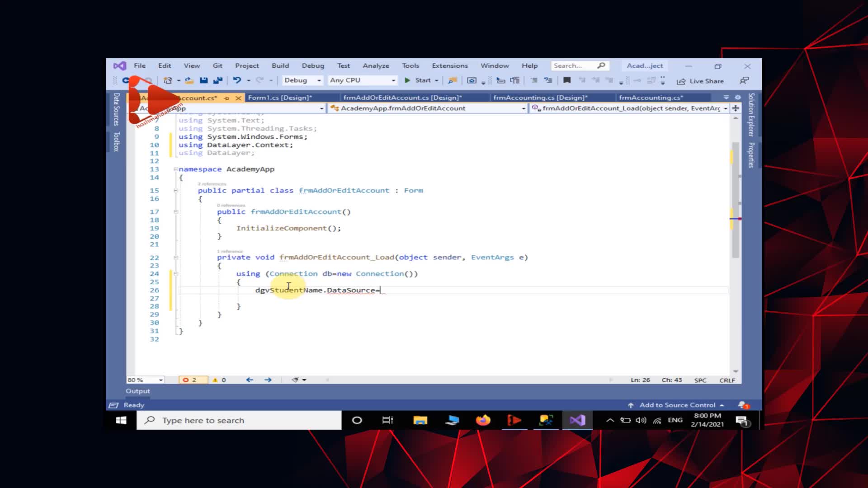
Task: Save the current file with the Save icon
Action: click(x=204, y=80)
